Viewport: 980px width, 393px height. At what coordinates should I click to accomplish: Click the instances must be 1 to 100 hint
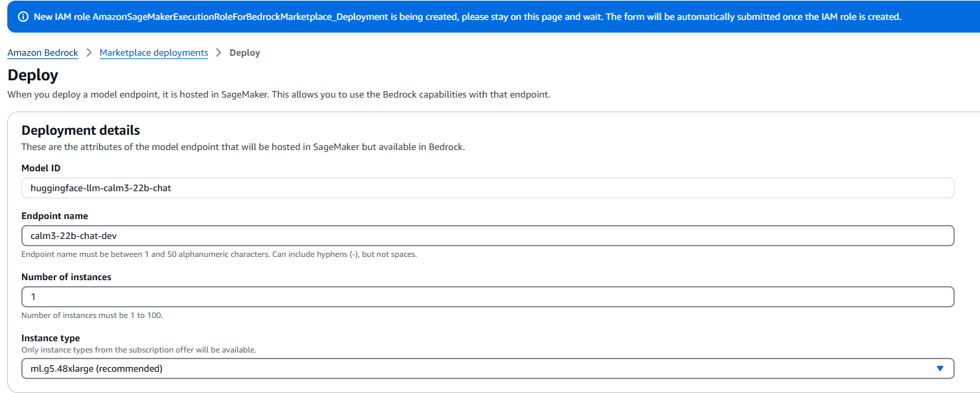tap(92, 315)
